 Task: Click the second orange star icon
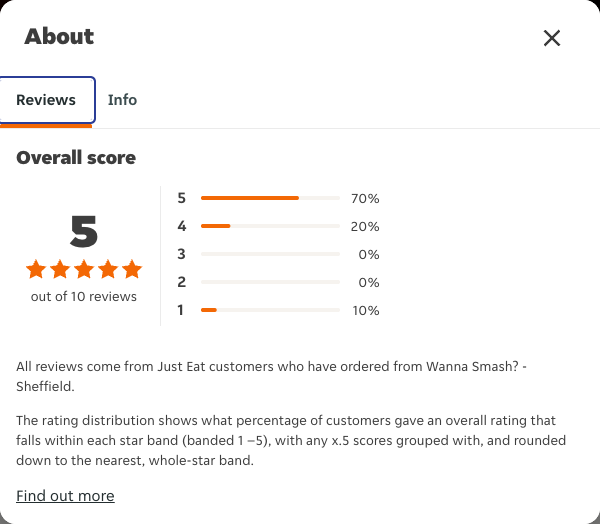pos(60,269)
